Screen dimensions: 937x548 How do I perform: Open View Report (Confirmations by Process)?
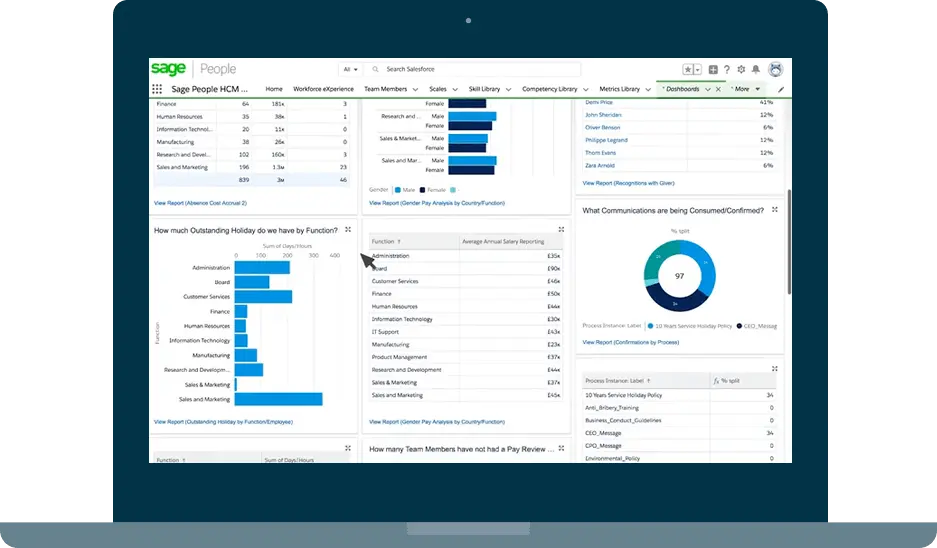coord(630,342)
